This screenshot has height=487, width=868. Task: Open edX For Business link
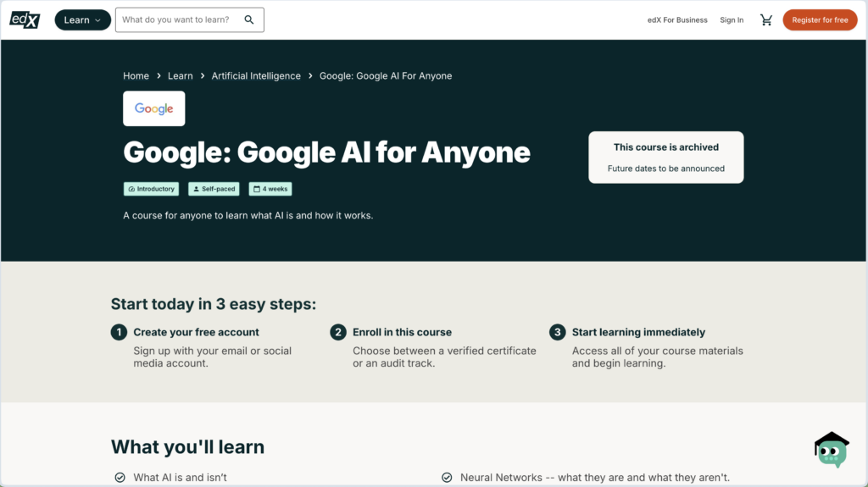click(x=677, y=20)
